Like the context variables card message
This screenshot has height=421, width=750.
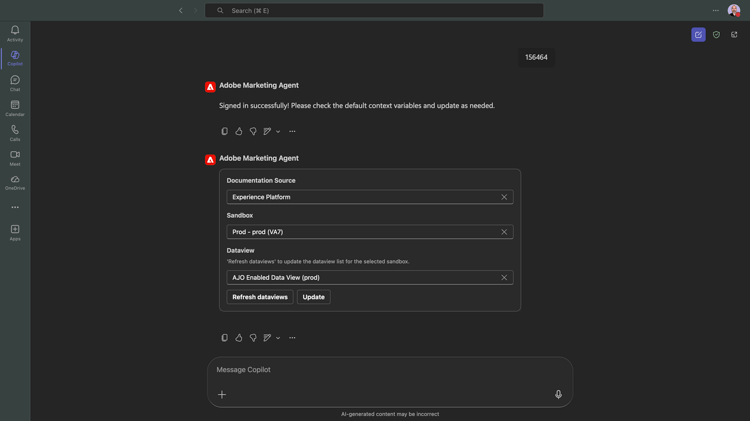239,338
